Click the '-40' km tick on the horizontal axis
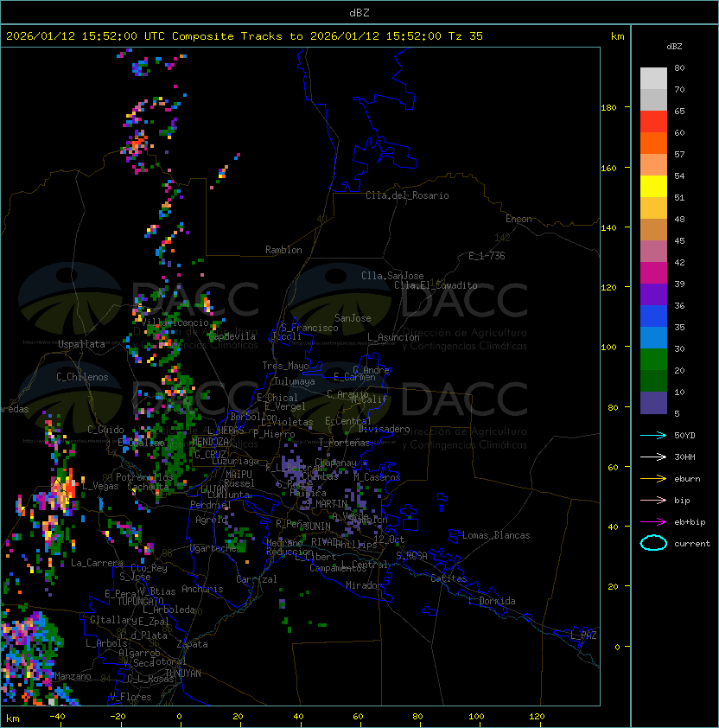 (58, 717)
